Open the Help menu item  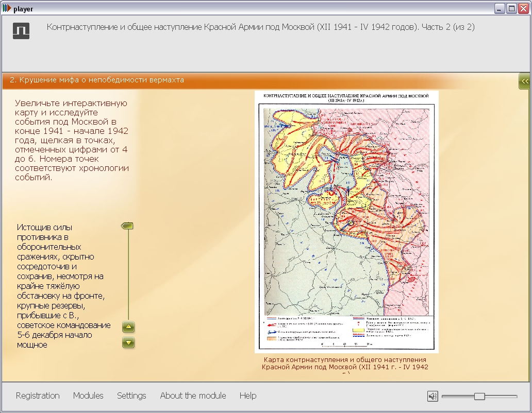247,395
